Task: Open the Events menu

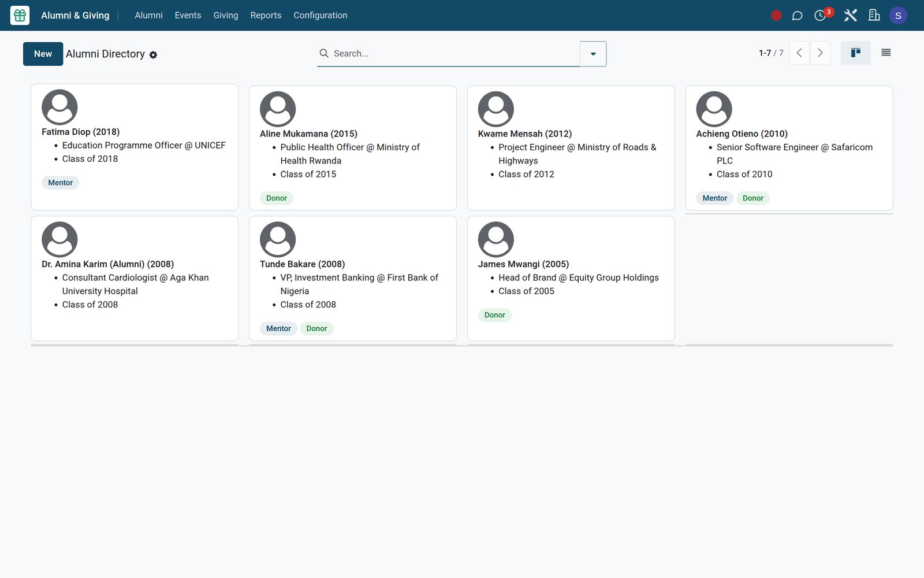Action: [188, 16]
